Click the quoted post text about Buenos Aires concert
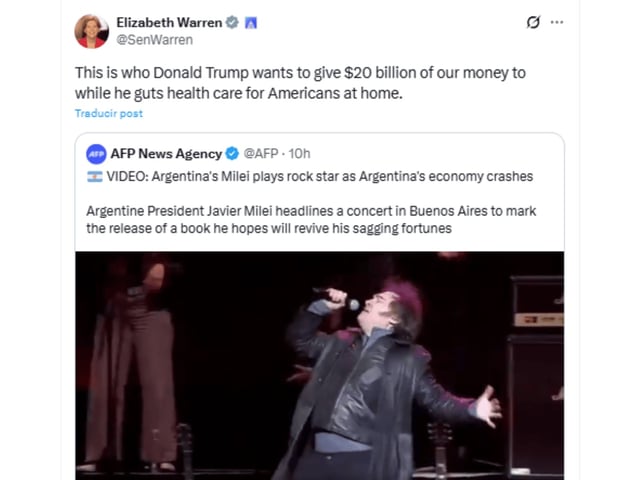 [311, 220]
